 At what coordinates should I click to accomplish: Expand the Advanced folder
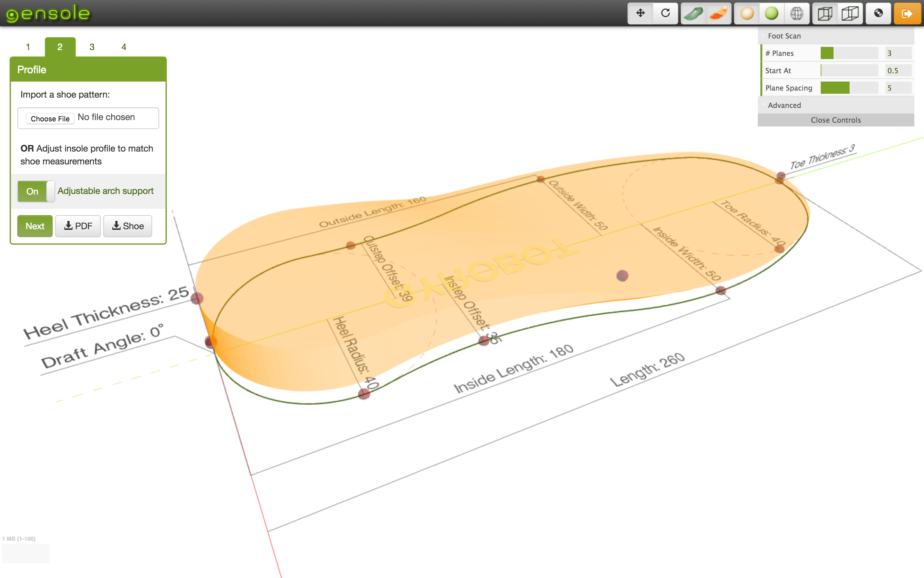pyautogui.click(x=836, y=105)
